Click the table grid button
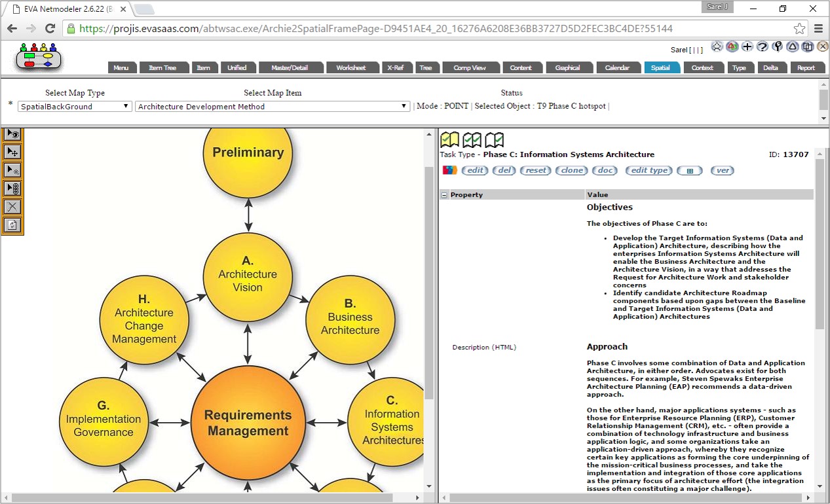Image resolution: width=830 pixels, height=504 pixels. (x=690, y=170)
